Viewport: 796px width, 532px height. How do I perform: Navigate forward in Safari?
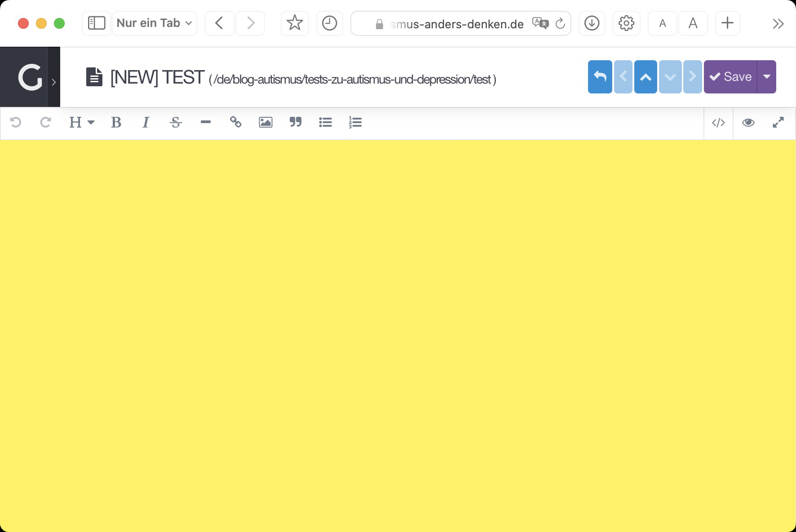251,23
